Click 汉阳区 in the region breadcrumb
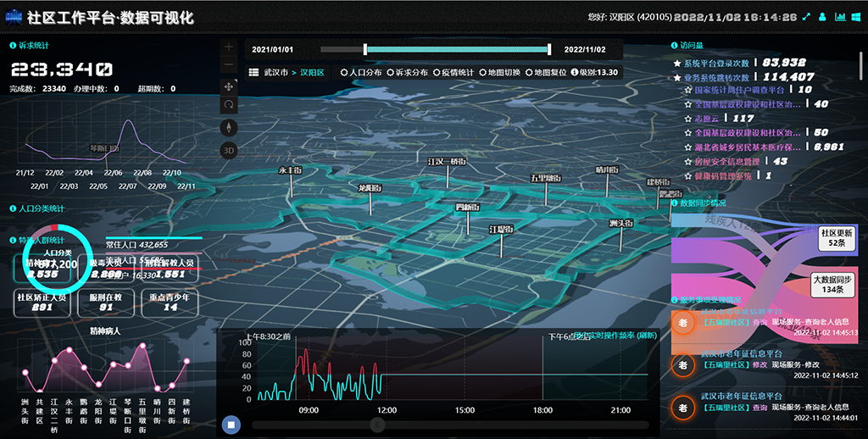The image size is (868, 439). (x=311, y=73)
